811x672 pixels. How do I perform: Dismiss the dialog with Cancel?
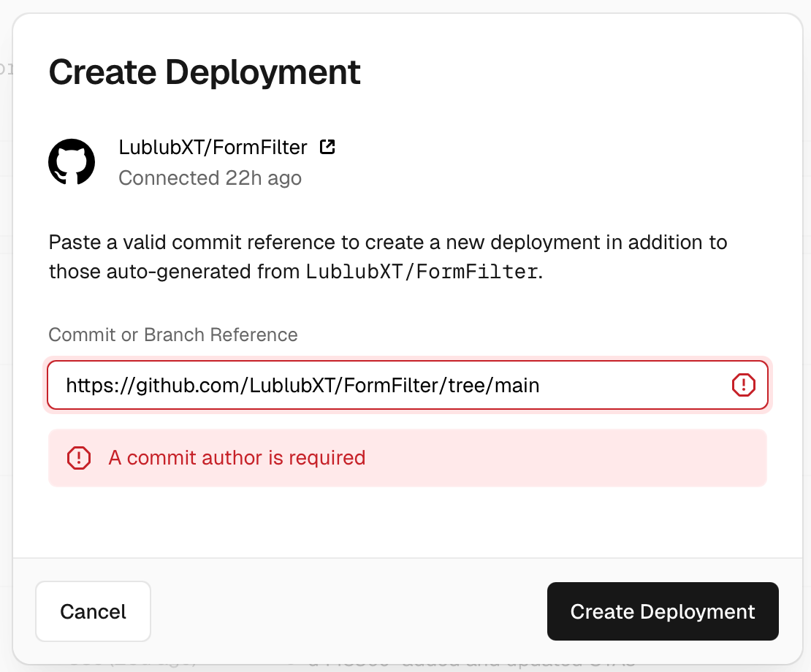(x=93, y=611)
